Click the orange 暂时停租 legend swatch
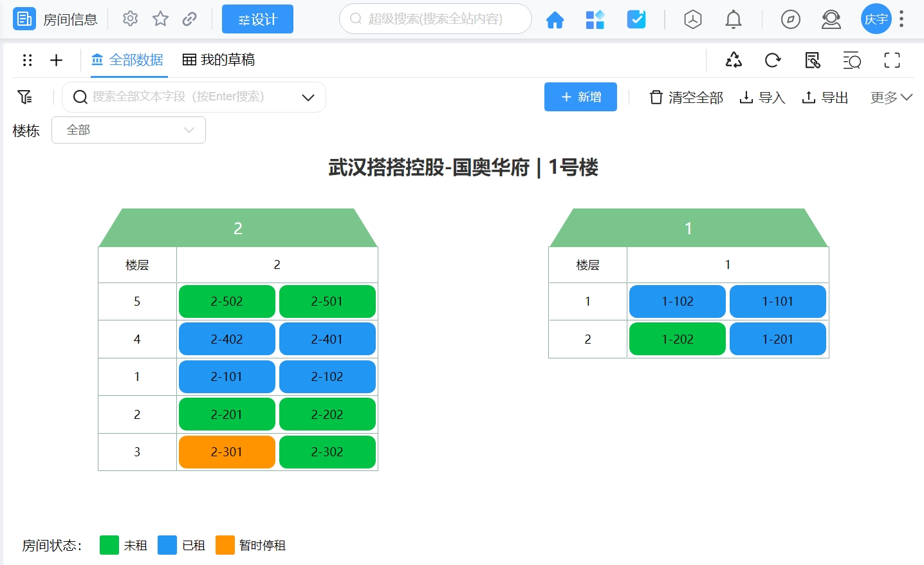This screenshot has height=565, width=924. (225, 545)
